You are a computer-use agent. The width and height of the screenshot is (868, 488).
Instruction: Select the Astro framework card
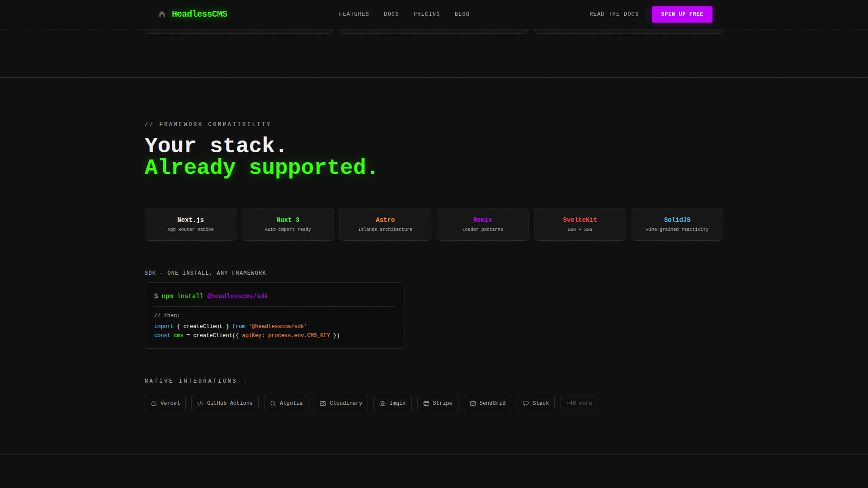(x=385, y=224)
